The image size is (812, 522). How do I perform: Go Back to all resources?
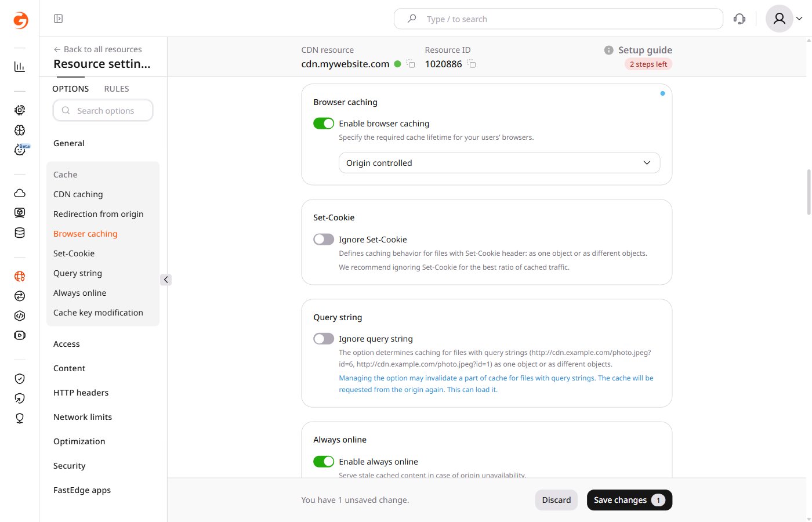[97, 49]
